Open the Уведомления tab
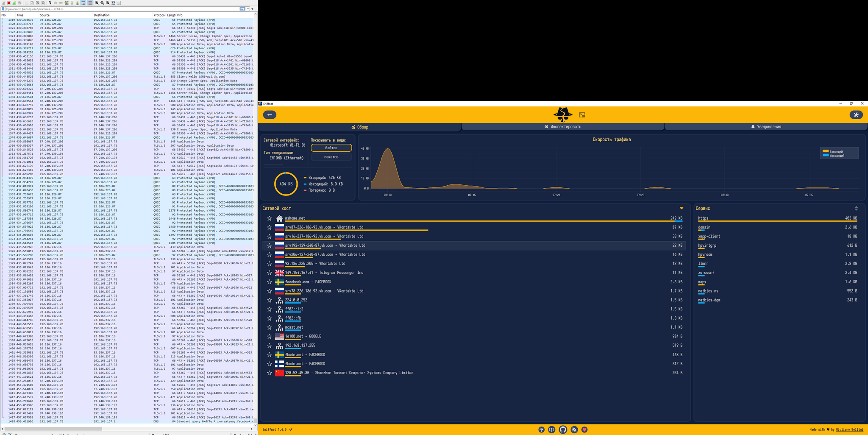868x435 pixels. pos(765,127)
